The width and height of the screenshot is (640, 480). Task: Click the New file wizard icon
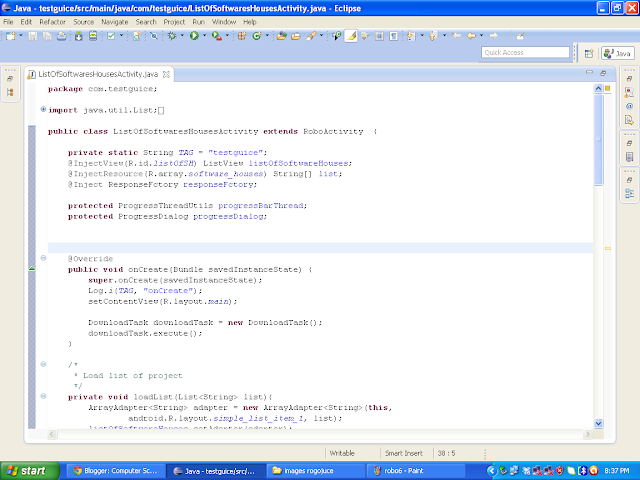point(11,36)
